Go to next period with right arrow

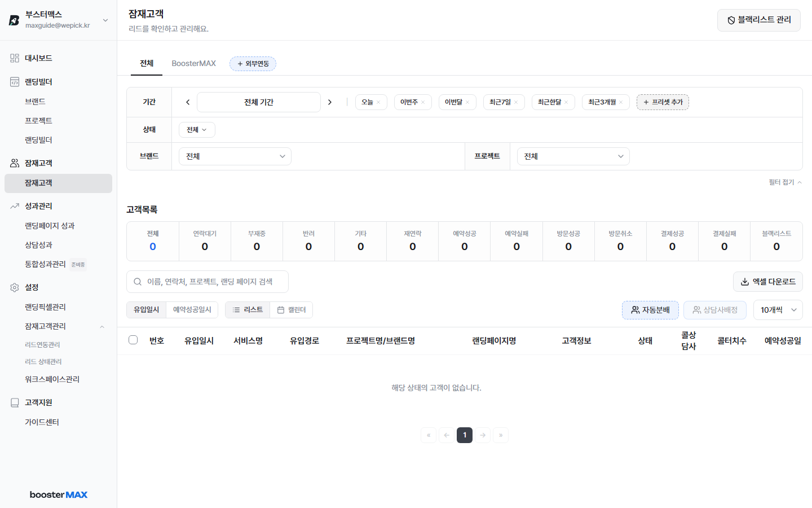pyautogui.click(x=330, y=102)
